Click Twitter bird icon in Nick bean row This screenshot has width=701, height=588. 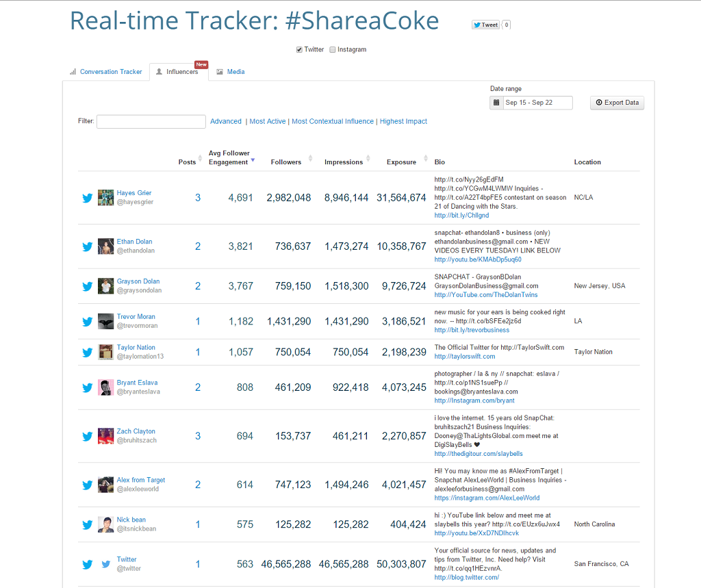pyautogui.click(x=88, y=524)
